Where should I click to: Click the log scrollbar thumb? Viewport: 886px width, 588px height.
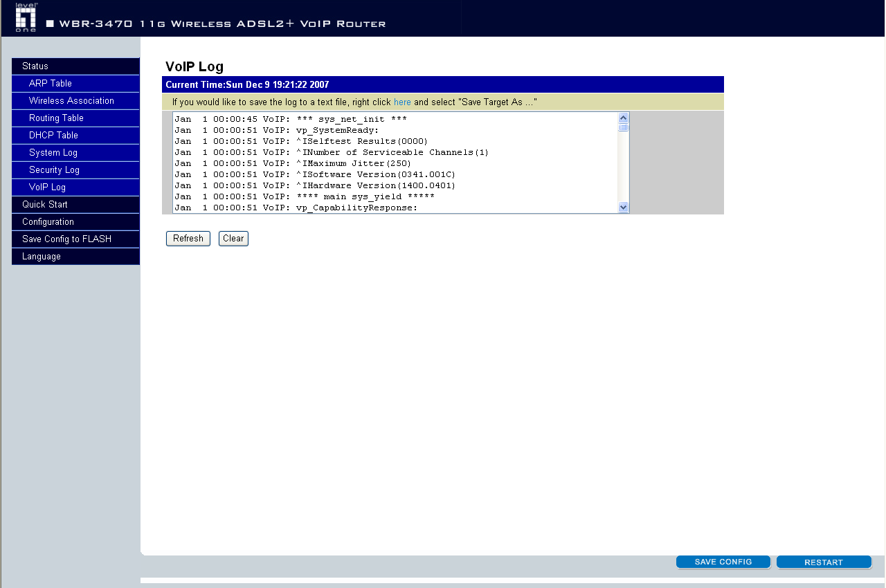coord(623,127)
